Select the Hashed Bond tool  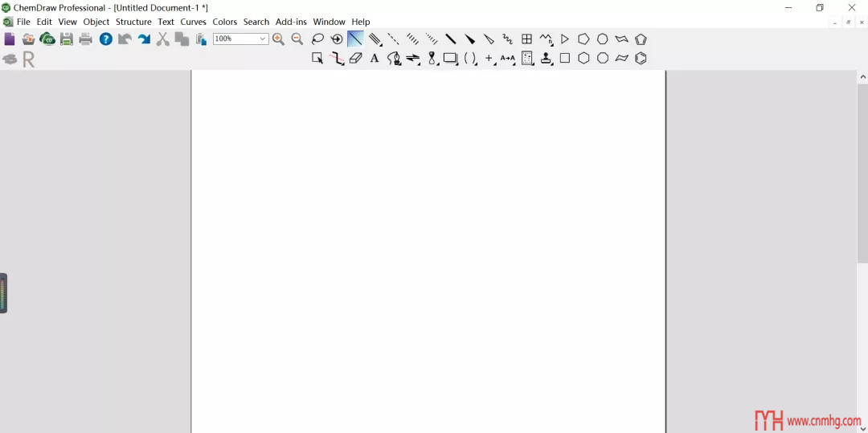[x=412, y=39]
